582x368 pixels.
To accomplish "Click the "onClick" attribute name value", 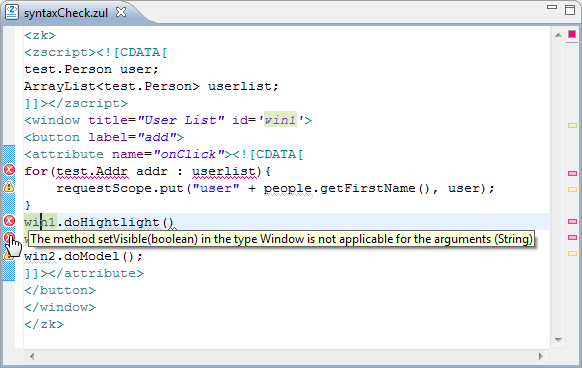I will click(190, 154).
